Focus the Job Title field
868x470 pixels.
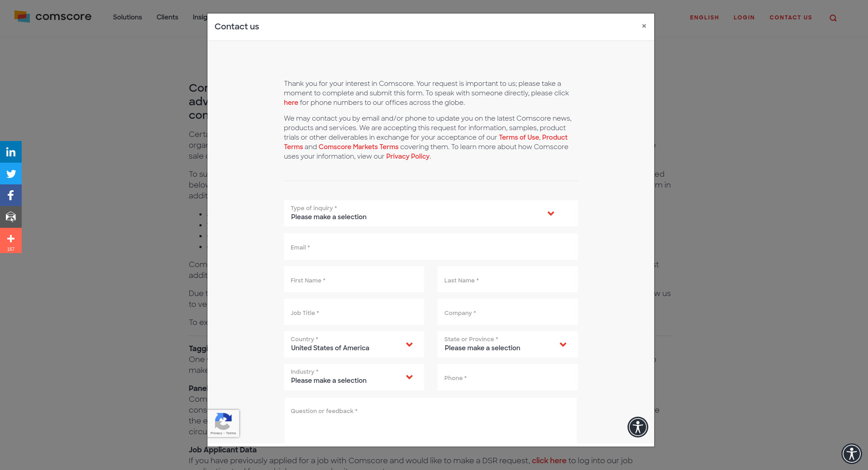click(x=354, y=312)
